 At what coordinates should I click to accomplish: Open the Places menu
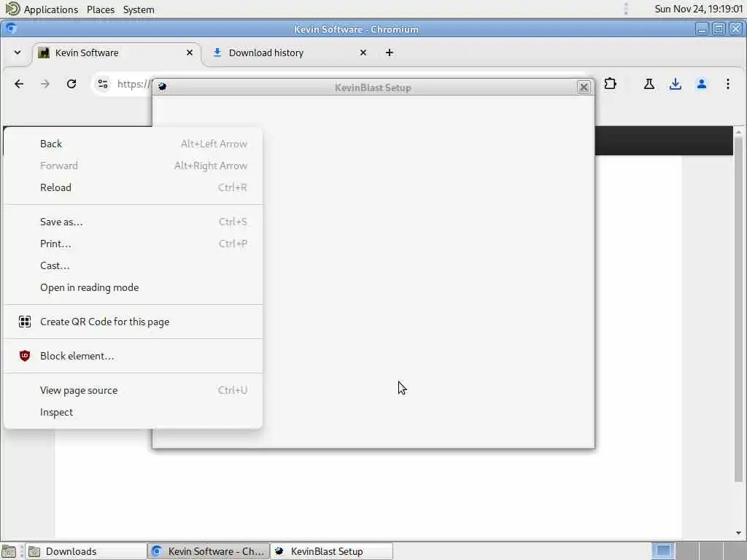pos(101,9)
